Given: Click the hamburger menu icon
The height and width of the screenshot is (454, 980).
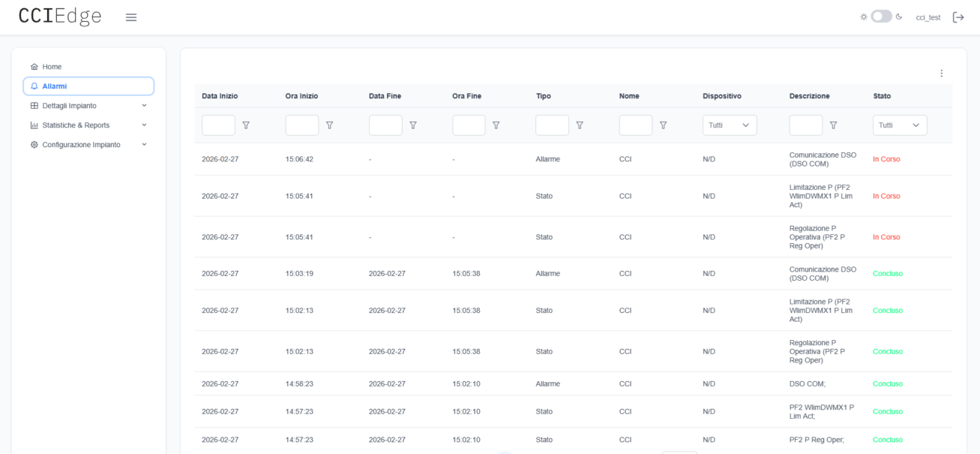Looking at the screenshot, I should pyautogui.click(x=131, y=17).
